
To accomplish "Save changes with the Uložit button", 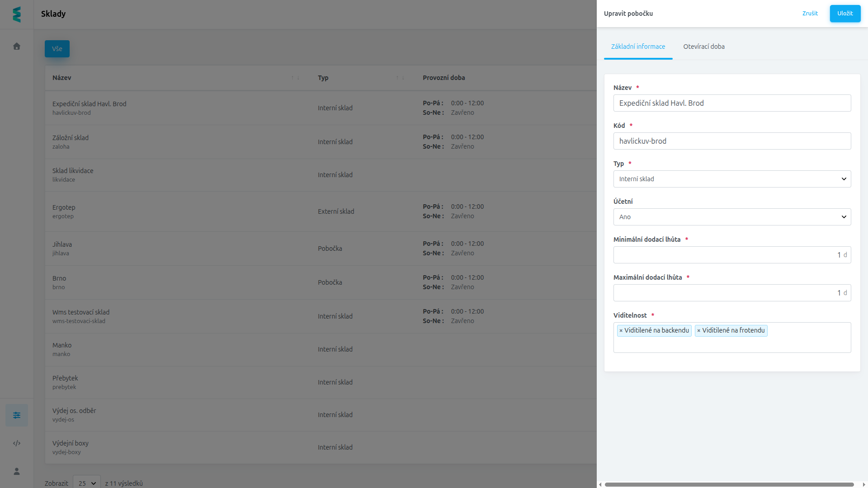I will click(845, 14).
